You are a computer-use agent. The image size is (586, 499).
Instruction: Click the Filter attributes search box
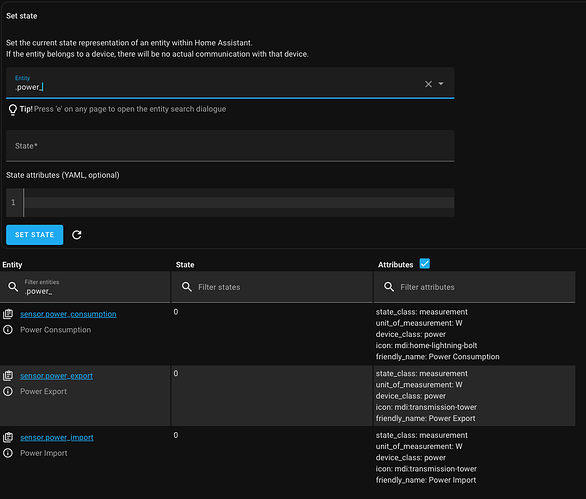click(x=475, y=287)
